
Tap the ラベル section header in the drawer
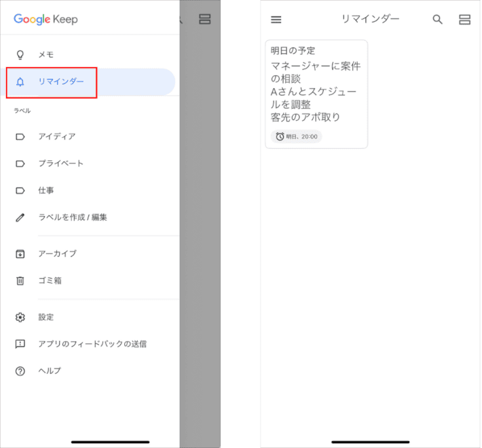(22, 111)
